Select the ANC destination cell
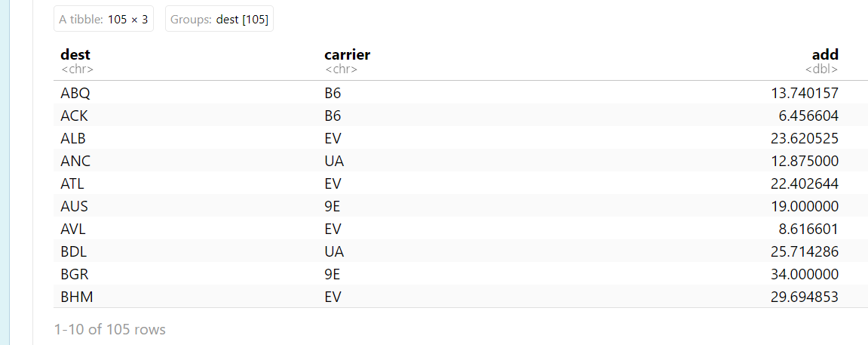 pyautogui.click(x=75, y=161)
